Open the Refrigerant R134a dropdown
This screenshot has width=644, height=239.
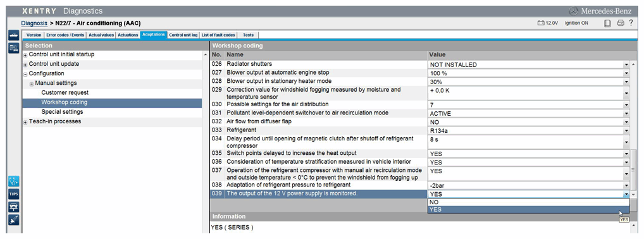tap(626, 131)
